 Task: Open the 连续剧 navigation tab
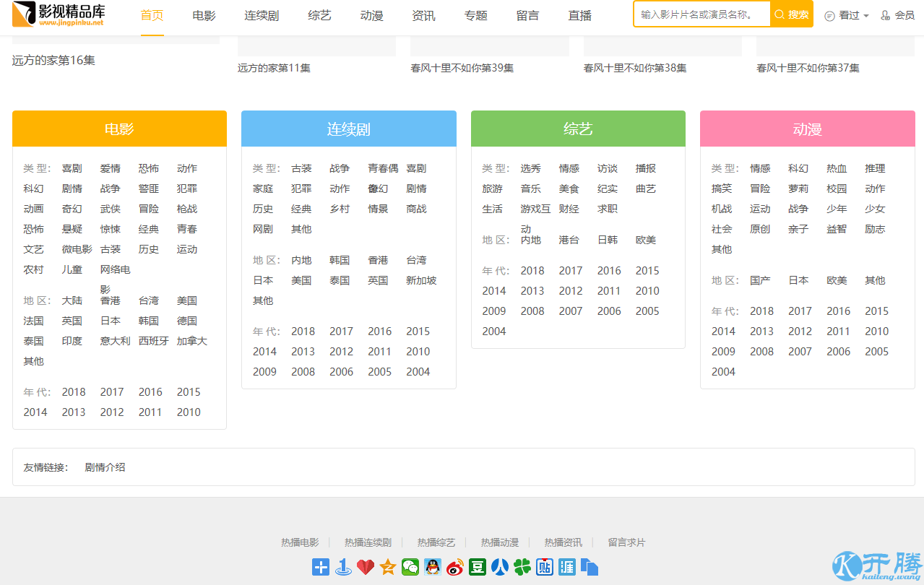click(262, 15)
